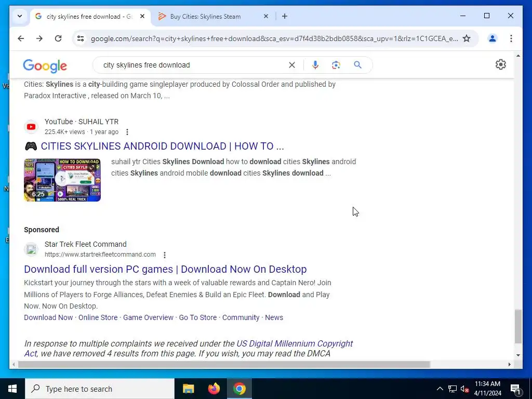532x399 pixels.
Task: Open Firefox from taskbar
Action: [x=214, y=389]
